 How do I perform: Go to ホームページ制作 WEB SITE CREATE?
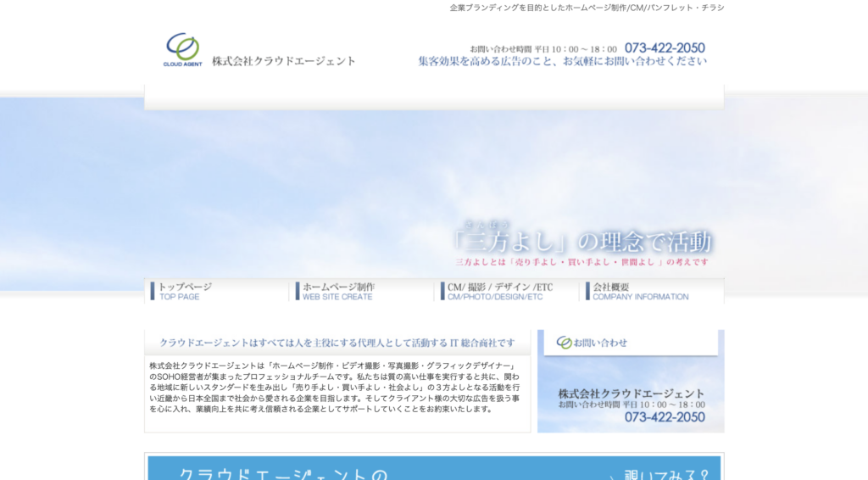(338, 292)
